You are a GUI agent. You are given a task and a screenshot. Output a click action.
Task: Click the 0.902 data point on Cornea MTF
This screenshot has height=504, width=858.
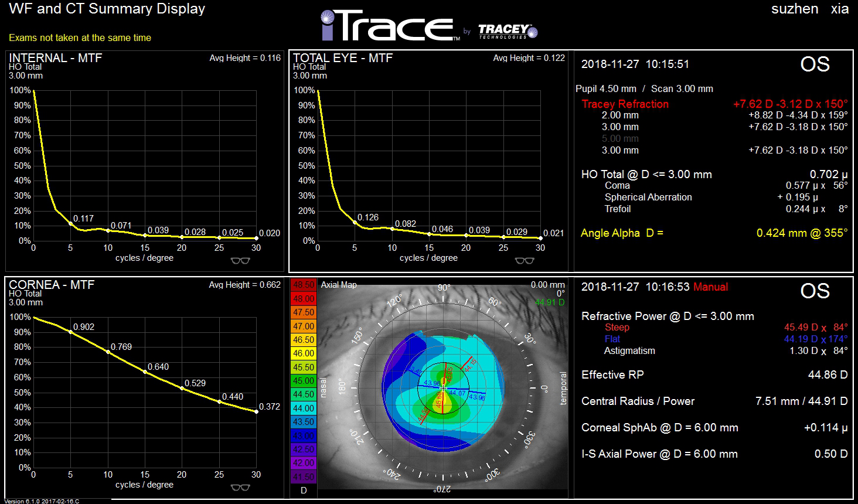(70, 332)
